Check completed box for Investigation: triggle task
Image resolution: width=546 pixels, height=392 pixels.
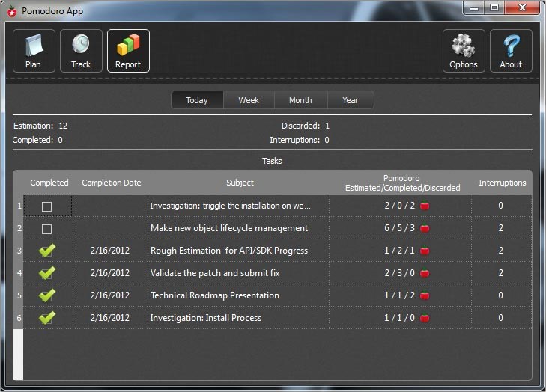pyautogui.click(x=46, y=206)
